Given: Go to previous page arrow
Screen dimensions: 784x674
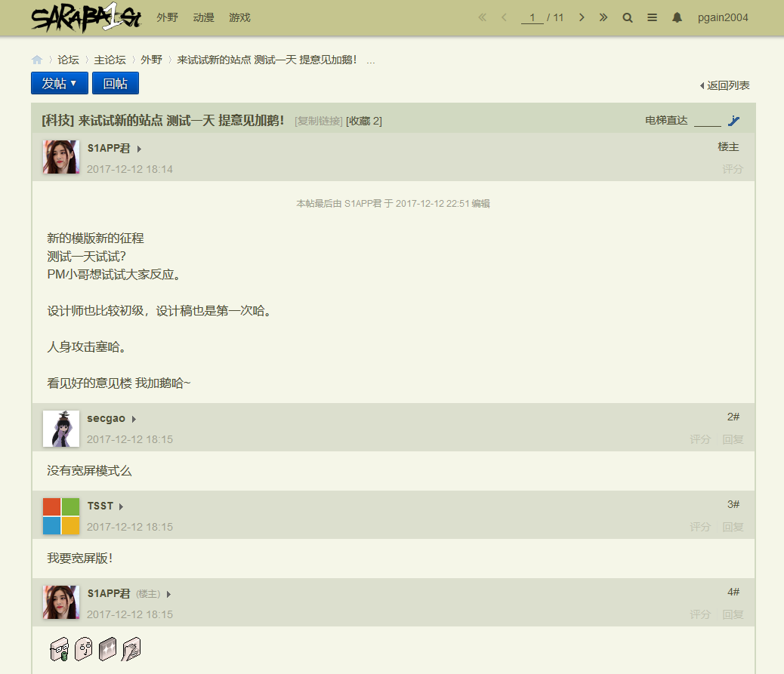Looking at the screenshot, I should [505, 17].
